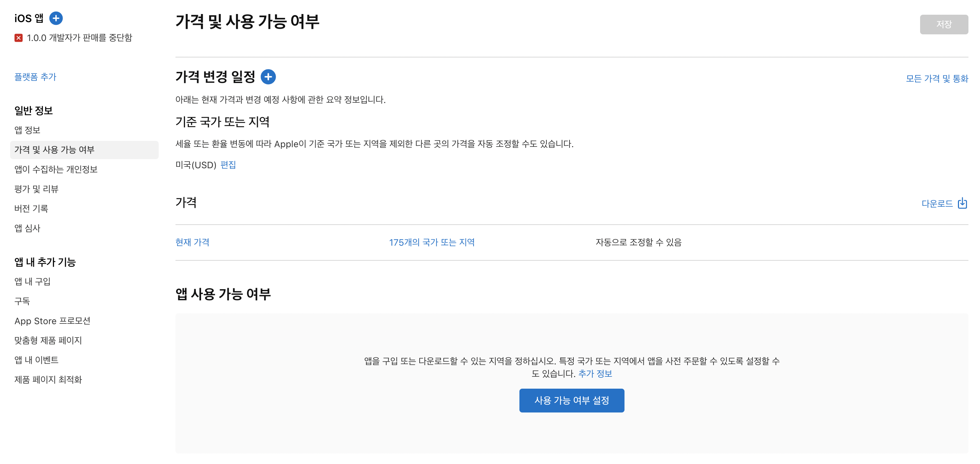Open App Store 프로모션 page
The width and height of the screenshot is (980, 464).
point(53,321)
